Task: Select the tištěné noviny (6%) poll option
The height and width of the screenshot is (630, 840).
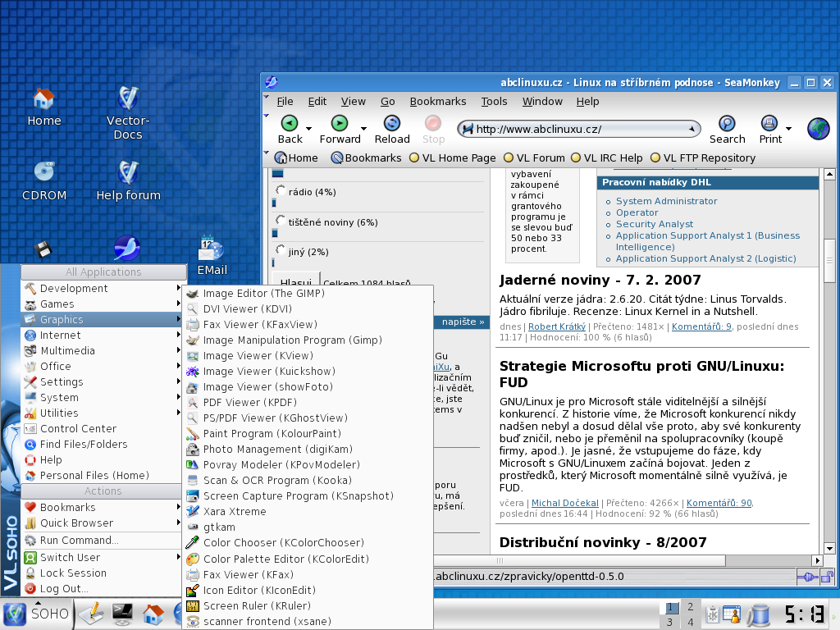Action: (281, 220)
